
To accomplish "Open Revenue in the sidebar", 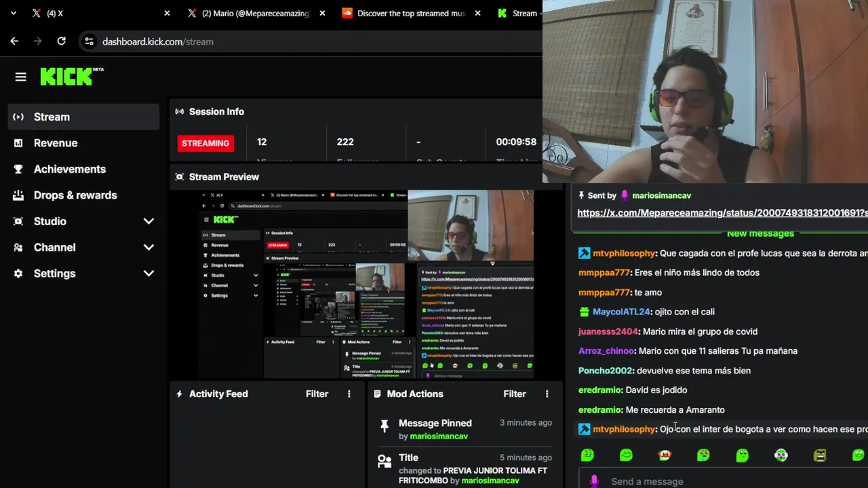I will (84, 143).
